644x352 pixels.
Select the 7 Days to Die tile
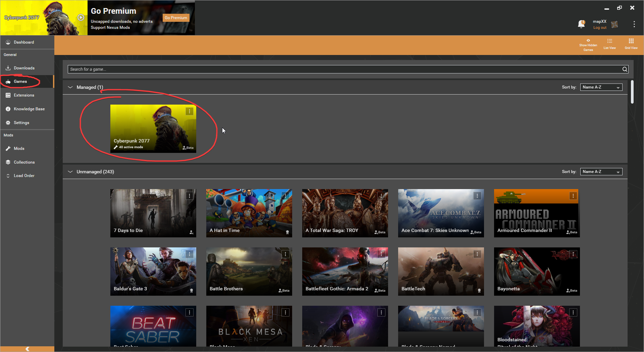[153, 213]
